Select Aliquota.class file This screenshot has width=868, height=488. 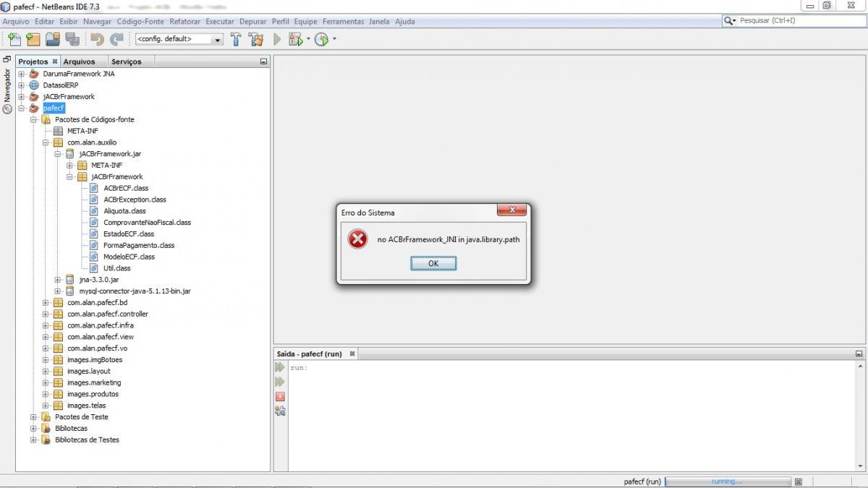point(124,211)
